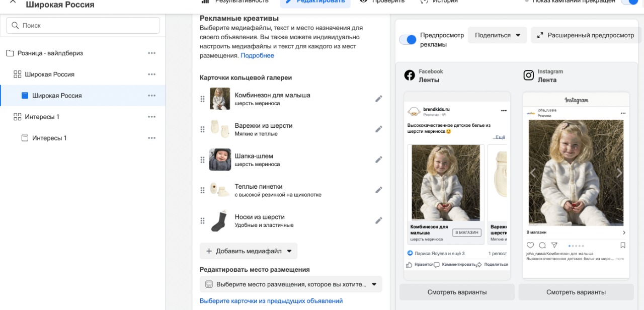Click Комментировать in Facebook preview

coord(454,264)
